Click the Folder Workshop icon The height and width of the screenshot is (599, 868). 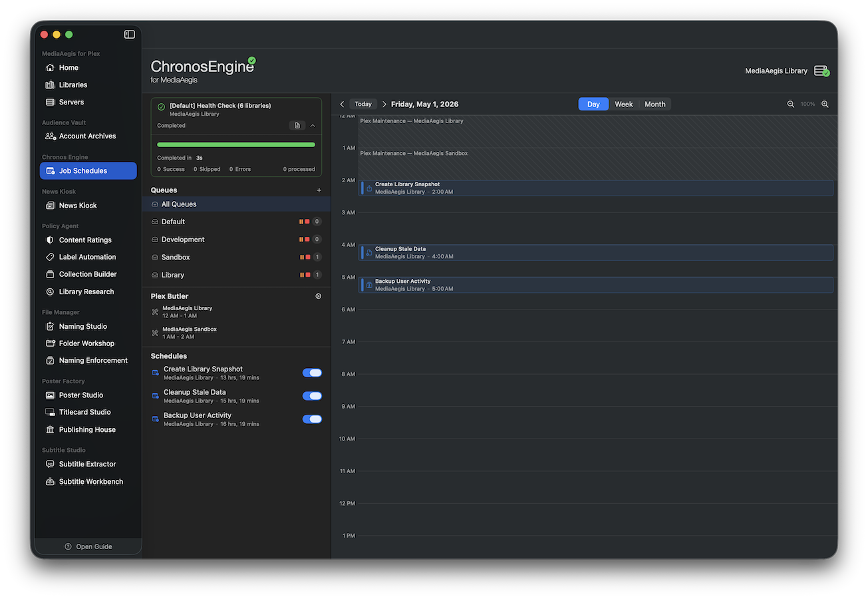pos(50,343)
